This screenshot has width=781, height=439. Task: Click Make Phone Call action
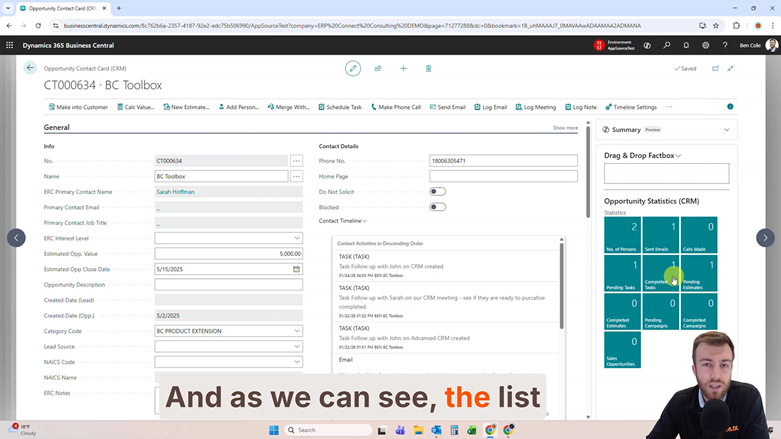(396, 107)
